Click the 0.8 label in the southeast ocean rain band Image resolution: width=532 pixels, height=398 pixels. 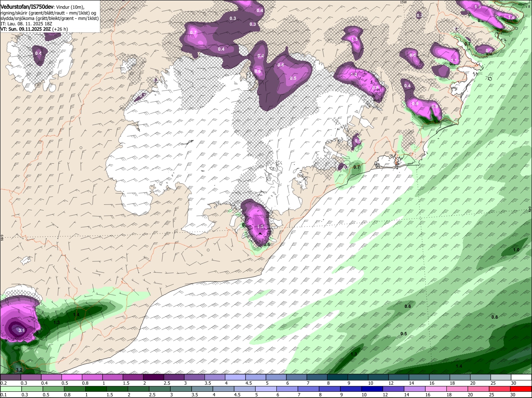click(x=495, y=317)
